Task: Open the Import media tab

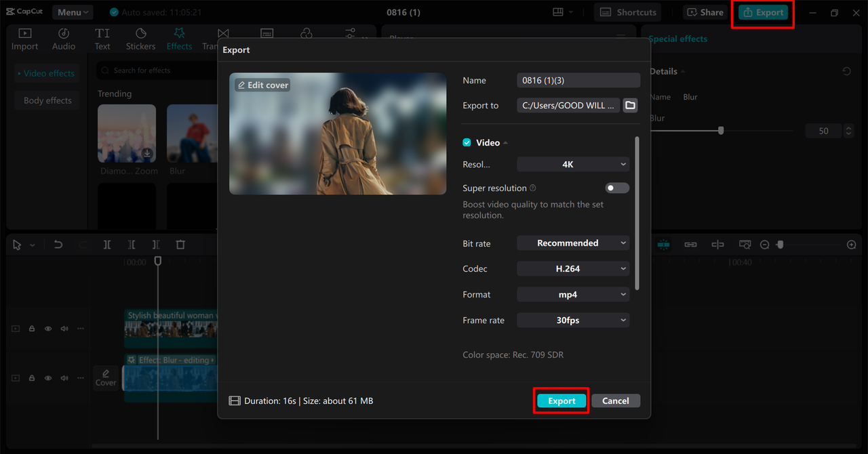Action: point(24,39)
